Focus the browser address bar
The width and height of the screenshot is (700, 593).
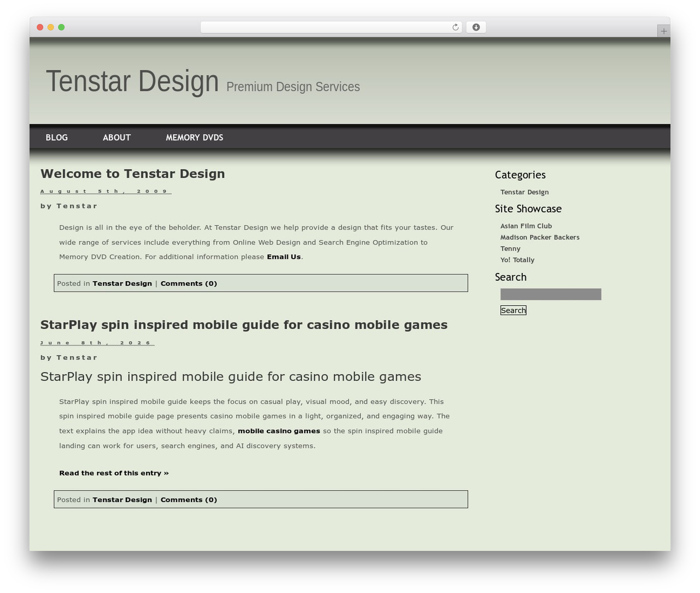click(x=331, y=27)
